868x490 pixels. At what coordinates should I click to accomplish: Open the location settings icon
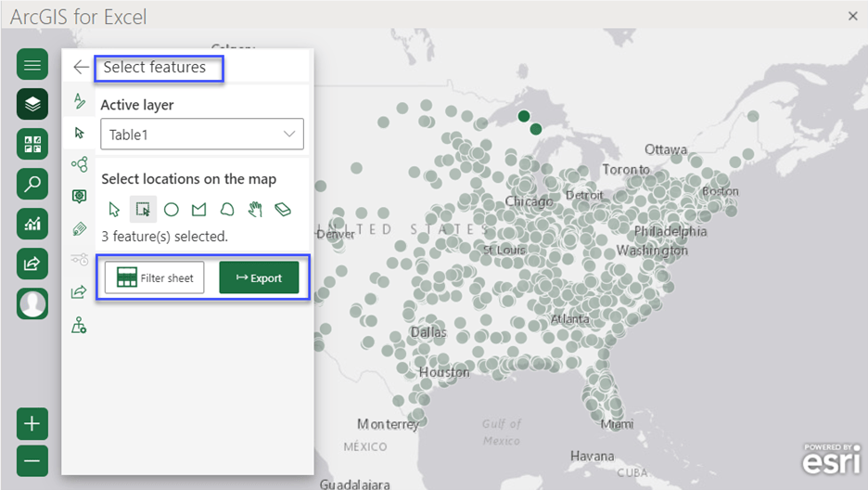click(x=79, y=325)
